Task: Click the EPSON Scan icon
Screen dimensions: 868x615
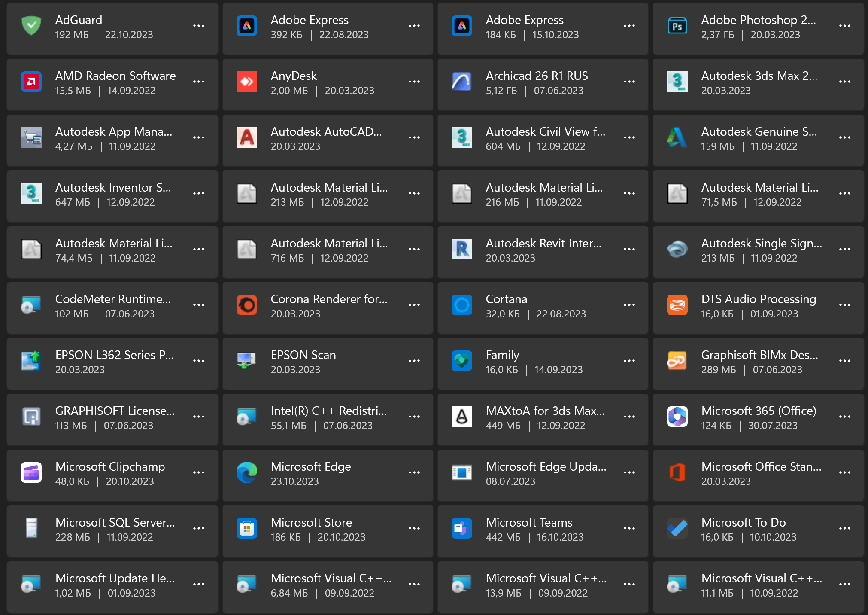Action: [247, 361]
